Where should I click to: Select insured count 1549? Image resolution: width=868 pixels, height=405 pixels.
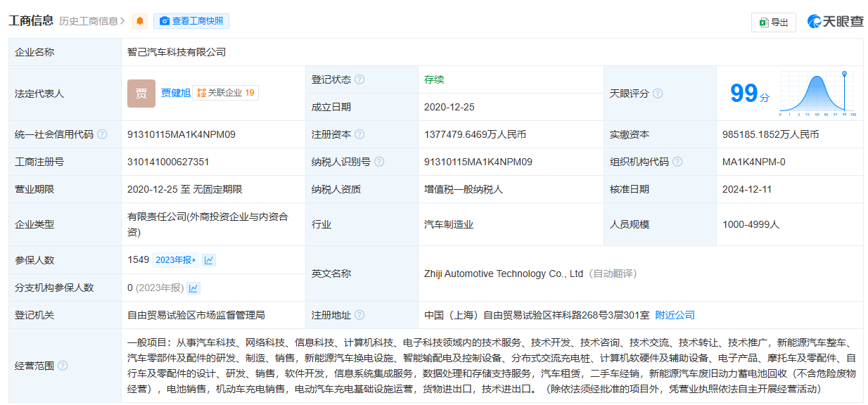138,260
